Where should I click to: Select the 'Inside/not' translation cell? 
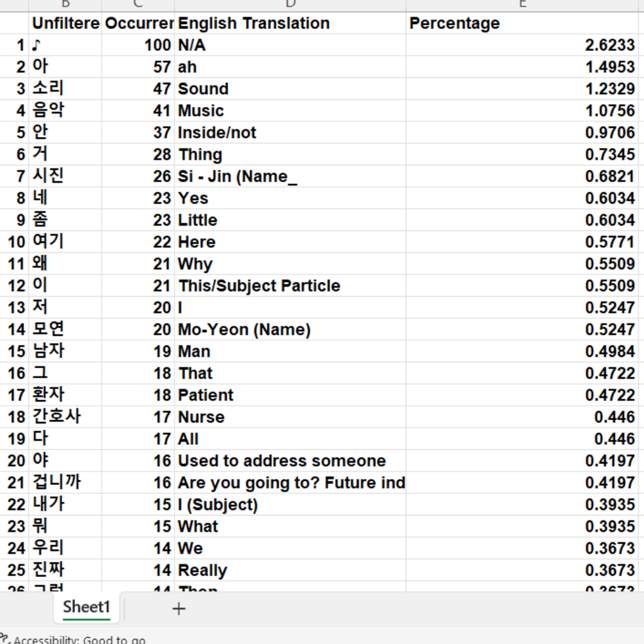click(290, 133)
